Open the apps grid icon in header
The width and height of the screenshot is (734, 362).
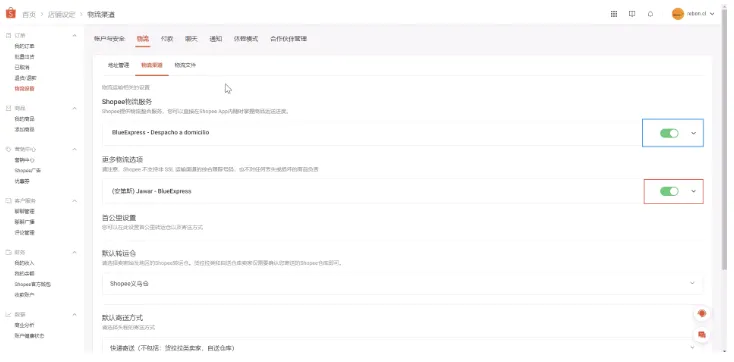(x=614, y=14)
